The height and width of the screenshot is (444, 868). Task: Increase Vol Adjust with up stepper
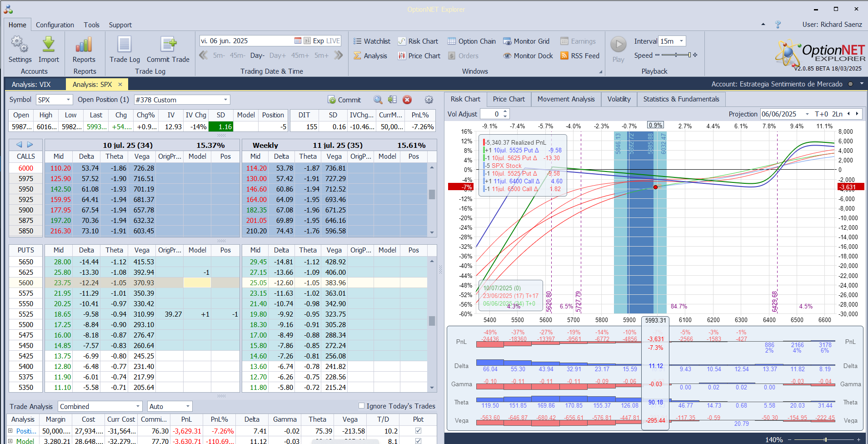tap(505, 111)
